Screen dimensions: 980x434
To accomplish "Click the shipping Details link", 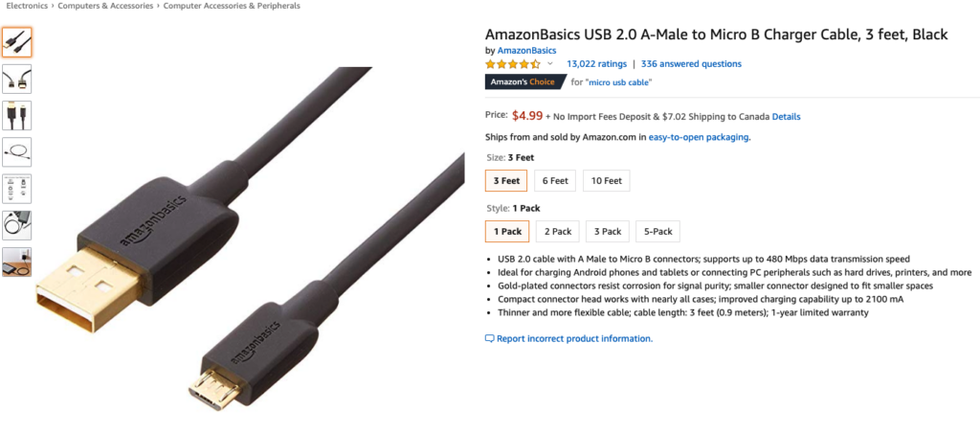I will pyautogui.click(x=786, y=117).
